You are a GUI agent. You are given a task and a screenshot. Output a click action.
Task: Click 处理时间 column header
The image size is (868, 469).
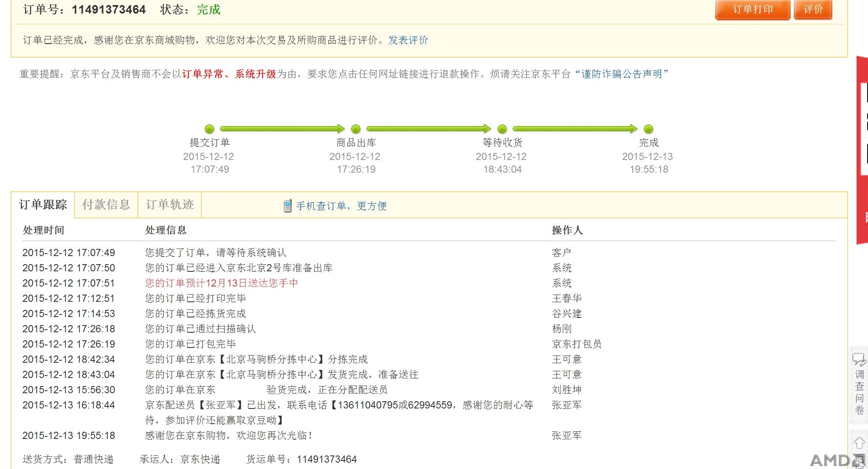coord(43,230)
